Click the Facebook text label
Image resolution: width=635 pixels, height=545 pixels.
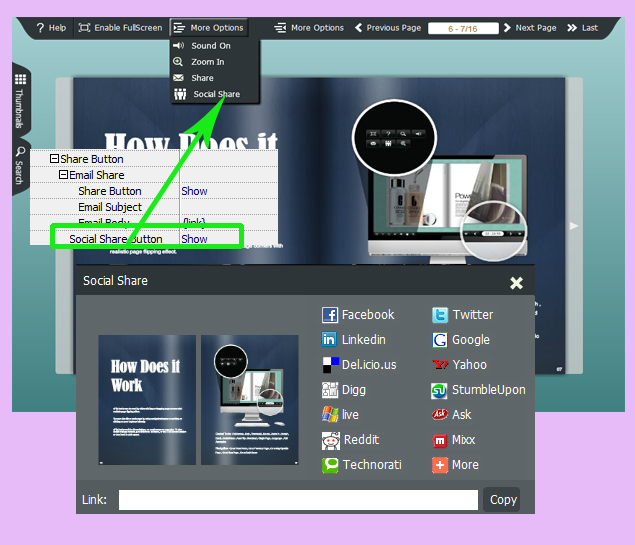tap(368, 315)
